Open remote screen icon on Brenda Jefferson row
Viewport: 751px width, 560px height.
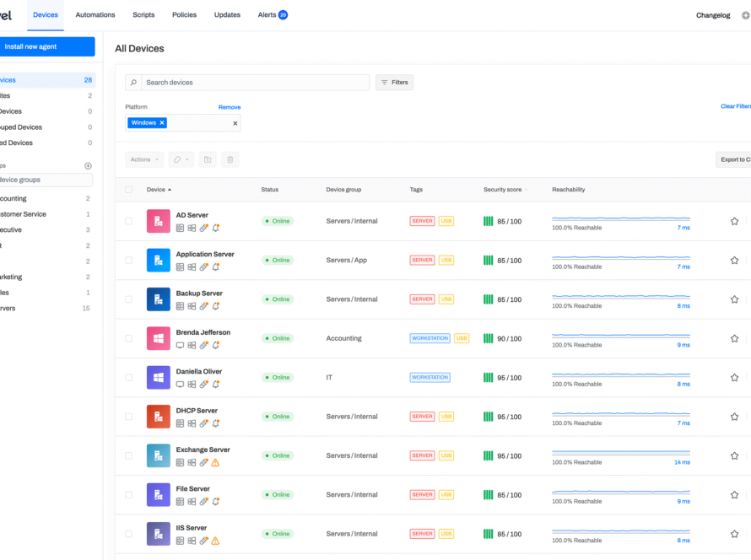click(x=180, y=345)
